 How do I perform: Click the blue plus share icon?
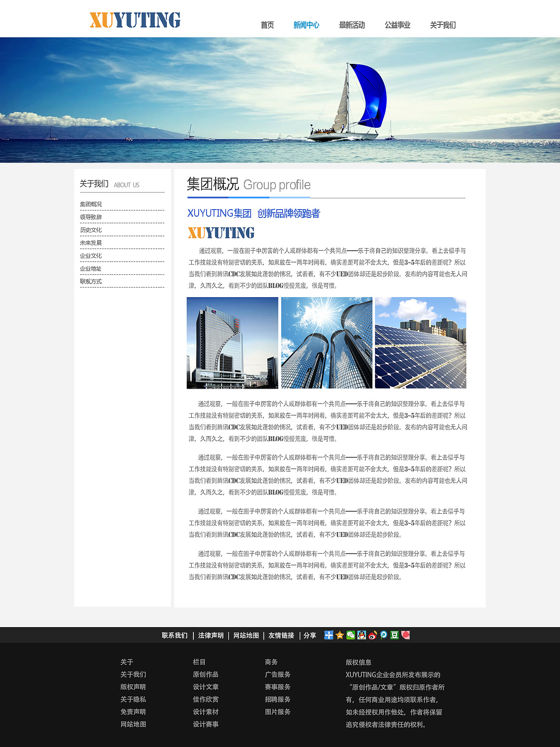(329, 635)
